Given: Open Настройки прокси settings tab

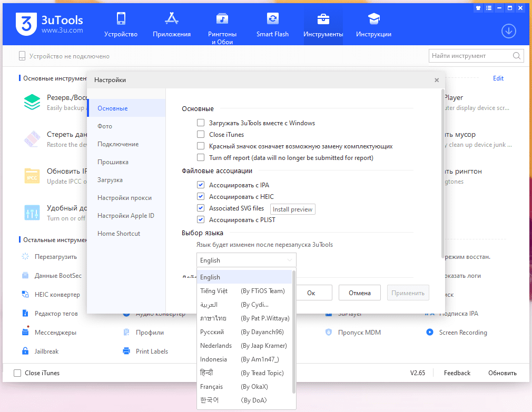Looking at the screenshot, I should point(126,197).
